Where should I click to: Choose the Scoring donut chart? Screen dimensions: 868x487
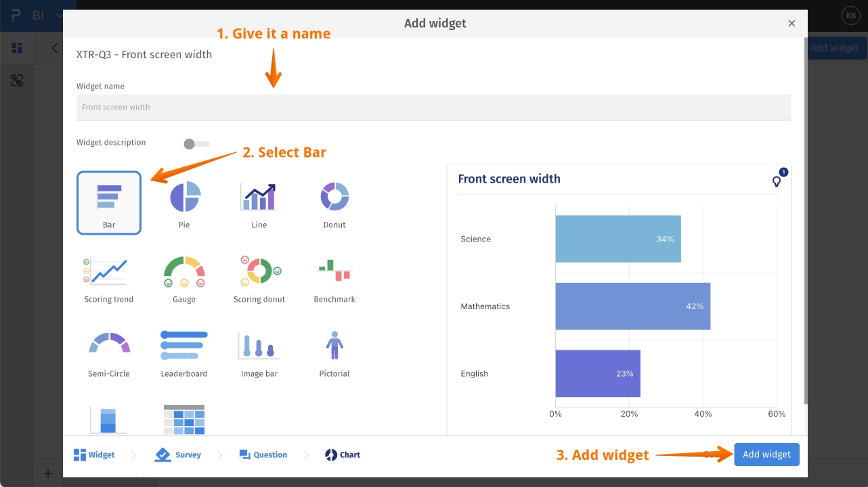259,277
